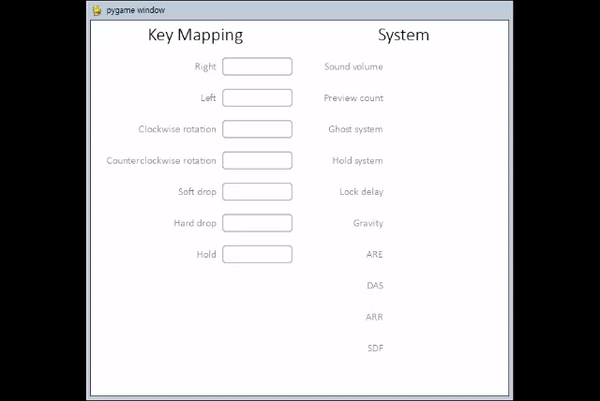600x401 pixels.
Task: Click the Left label text
Action: pos(208,98)
